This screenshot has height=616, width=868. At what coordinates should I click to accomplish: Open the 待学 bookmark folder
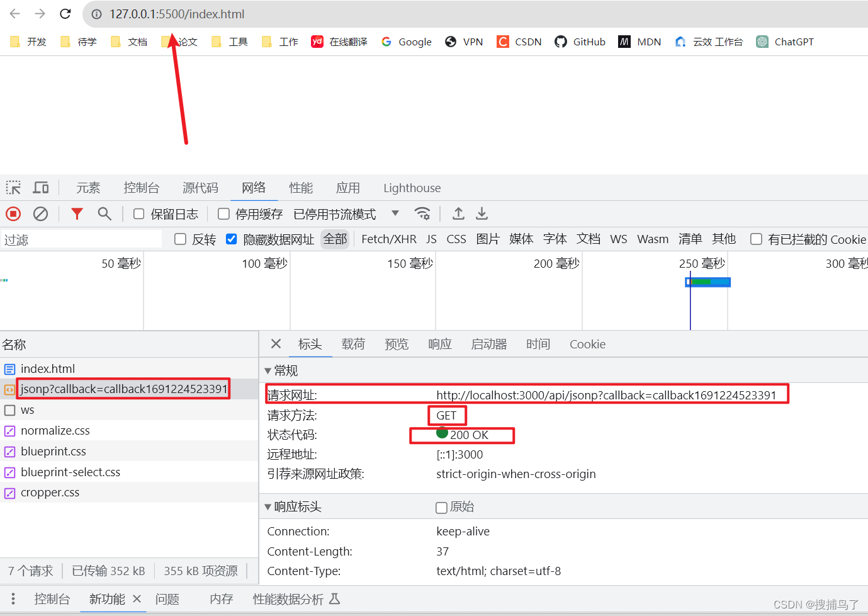tap(79, 42)
